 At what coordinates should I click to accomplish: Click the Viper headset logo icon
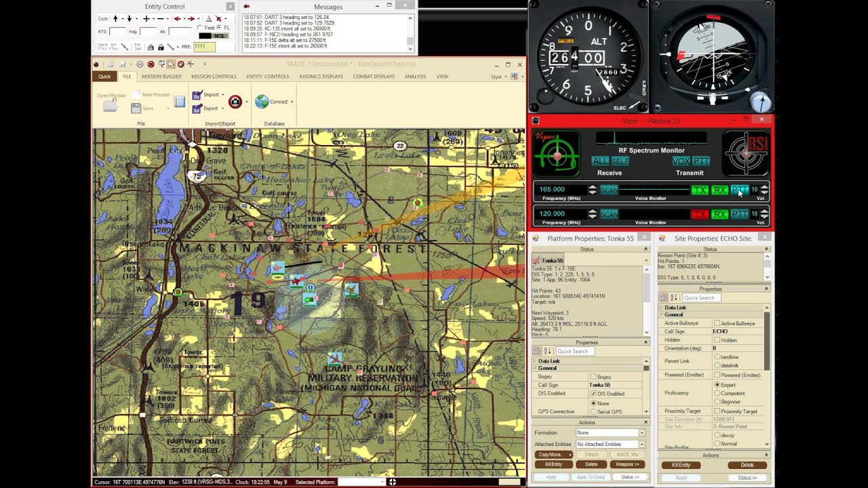coord(557,153)
